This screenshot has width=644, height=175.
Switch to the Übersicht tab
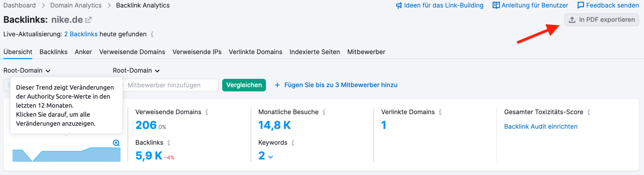tap(18, 52)
